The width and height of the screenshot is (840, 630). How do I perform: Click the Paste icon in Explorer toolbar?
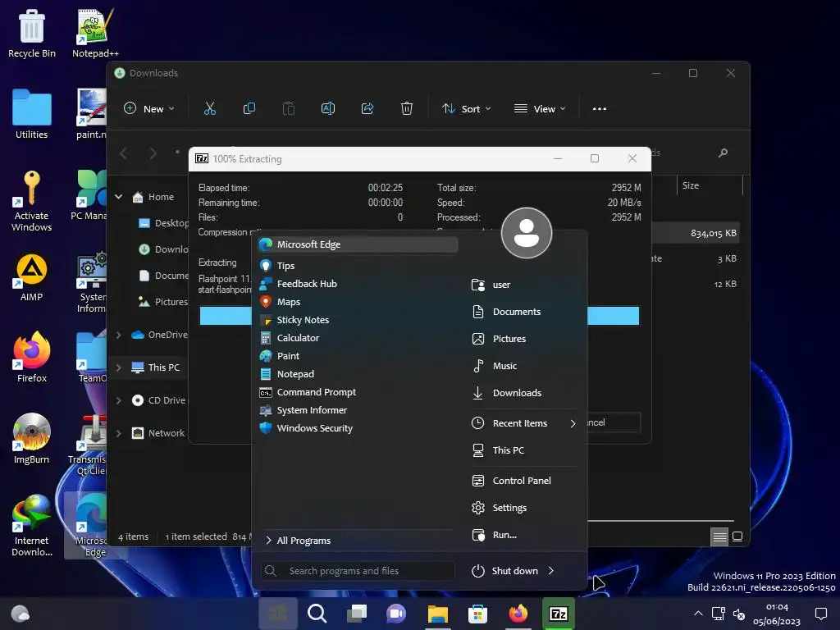coord(289,109)
